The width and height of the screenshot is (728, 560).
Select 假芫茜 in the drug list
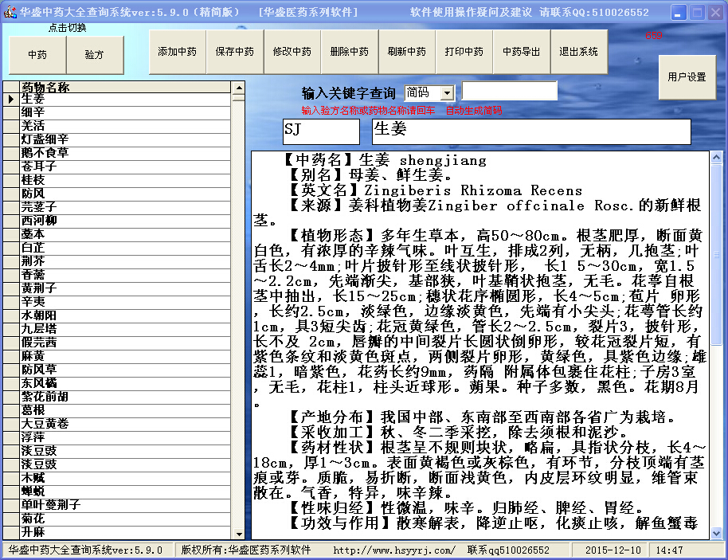click(125, 343)
